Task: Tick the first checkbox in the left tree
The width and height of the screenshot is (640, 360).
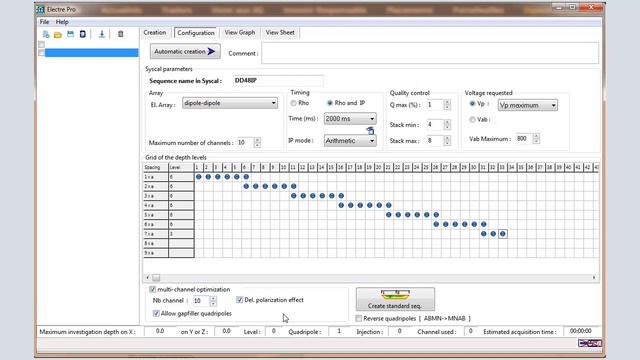Action: pos(42,44)
